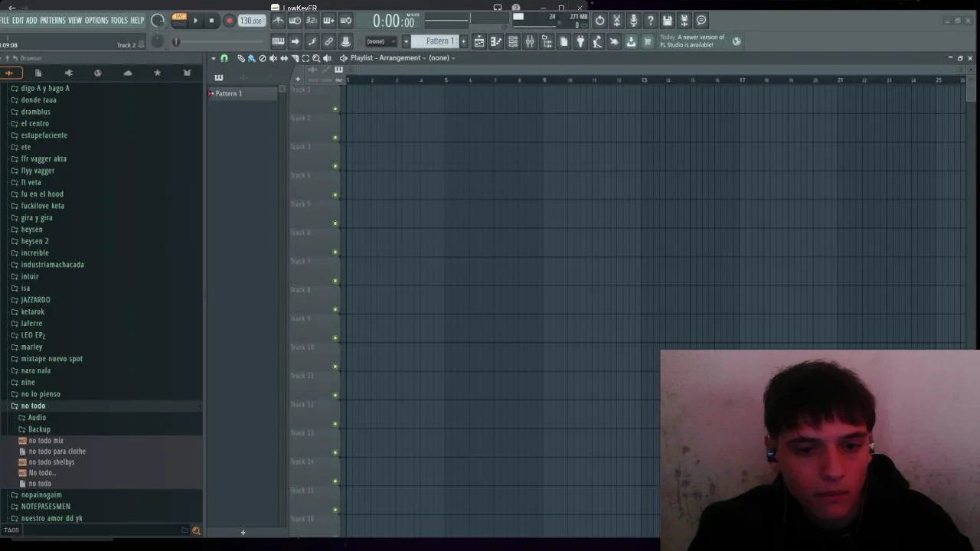Show the Piano roll window

tap(496, 41)
